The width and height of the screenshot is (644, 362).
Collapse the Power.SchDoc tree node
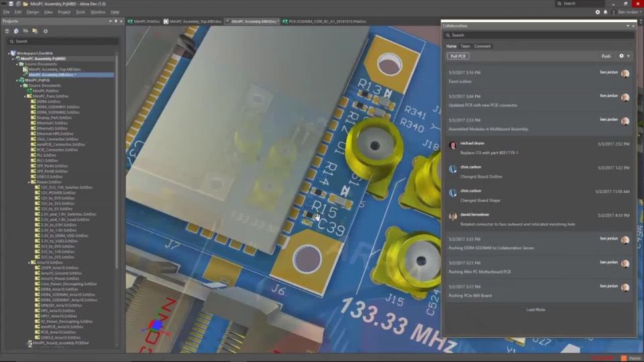(x=29, y=182)
